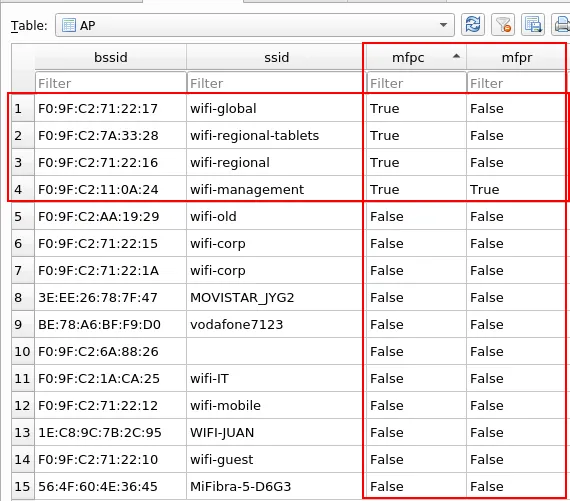Select the wifi-regional ssid cell in row 3

[276, 163]
